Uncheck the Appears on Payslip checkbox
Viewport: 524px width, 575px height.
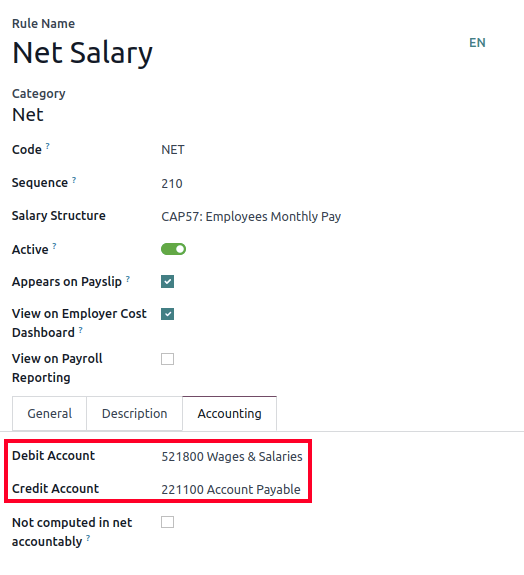[x=168, y=282]
